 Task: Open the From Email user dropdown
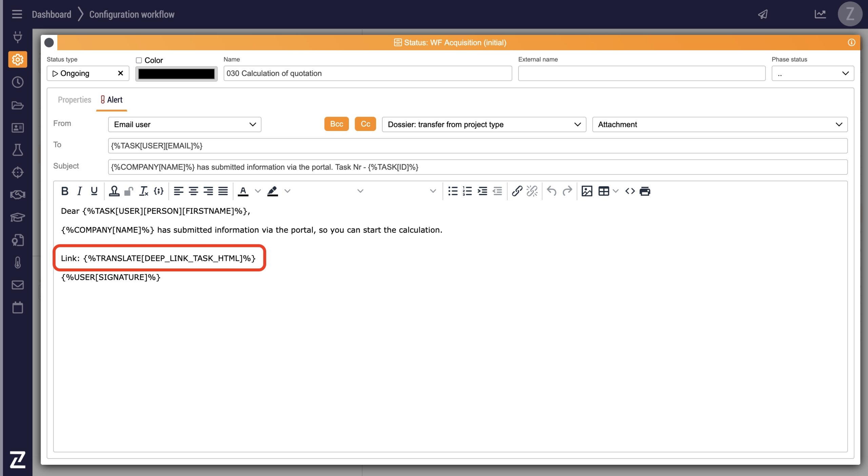coord(184,125)
